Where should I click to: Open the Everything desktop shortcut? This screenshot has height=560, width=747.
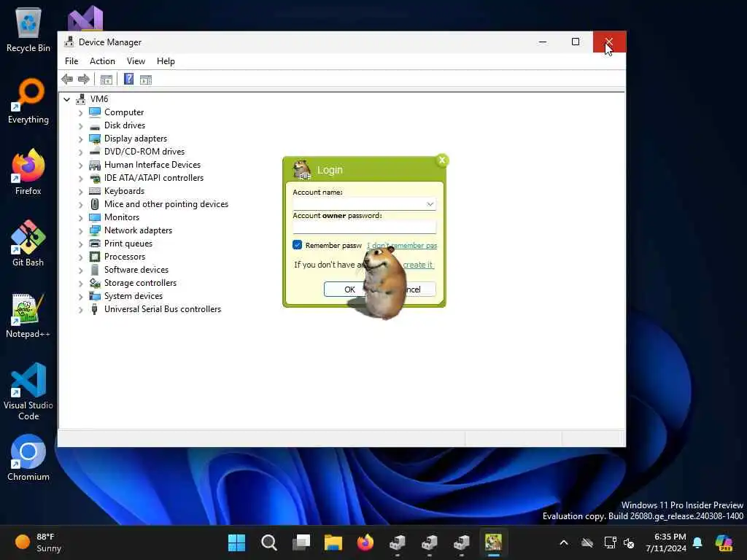[x=28, y=101]
